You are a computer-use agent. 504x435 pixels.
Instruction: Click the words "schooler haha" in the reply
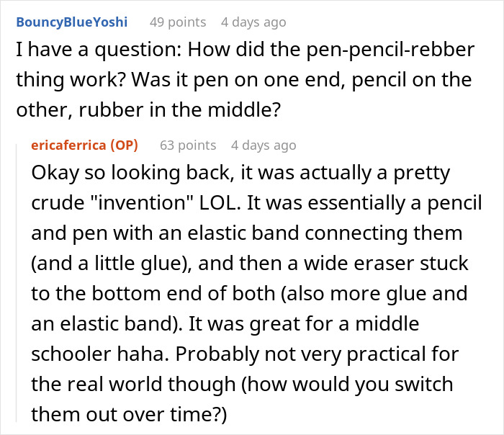[100, 354]
